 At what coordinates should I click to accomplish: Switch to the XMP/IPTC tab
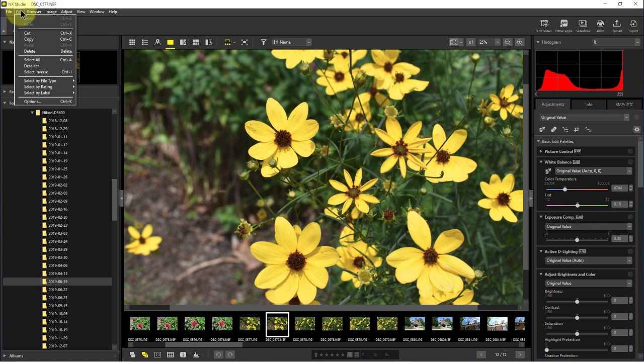coord(624,105)
